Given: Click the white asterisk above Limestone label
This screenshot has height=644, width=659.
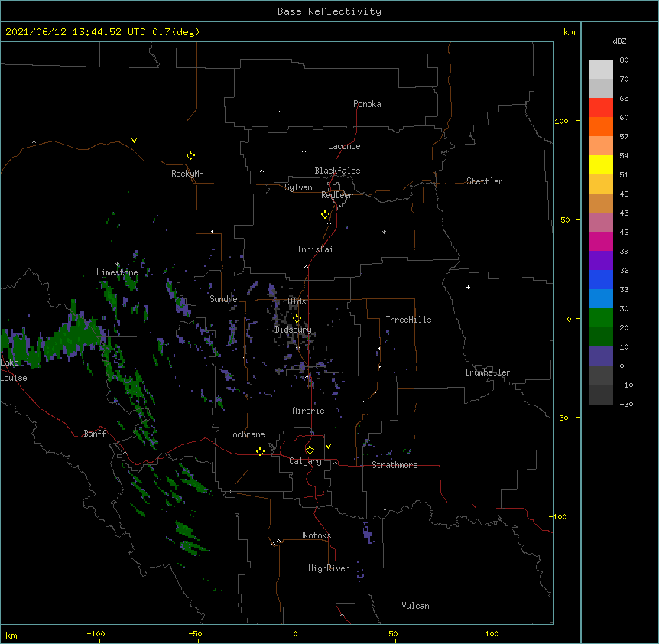Looking at the screenshot, I should [117, 265].
